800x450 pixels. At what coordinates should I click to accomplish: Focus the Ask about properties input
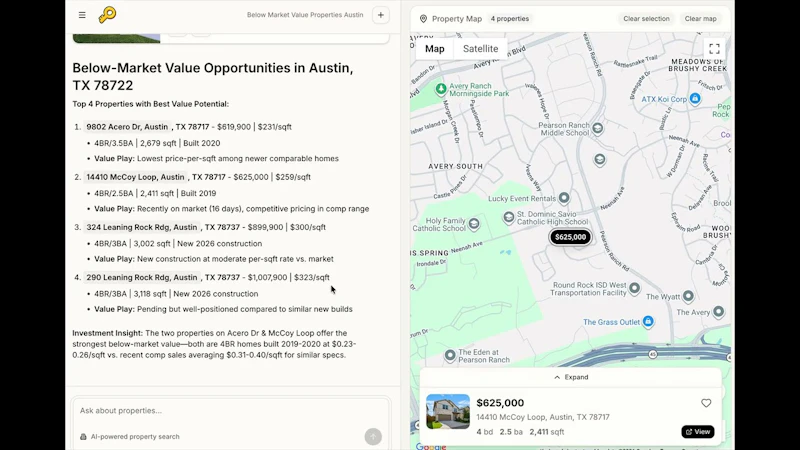(x=231, y=411)
